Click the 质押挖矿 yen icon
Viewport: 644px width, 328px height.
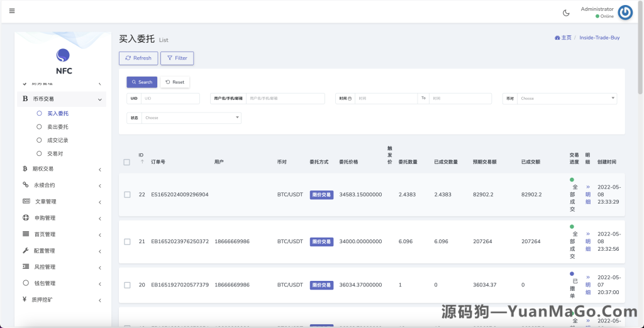(25, 299)
